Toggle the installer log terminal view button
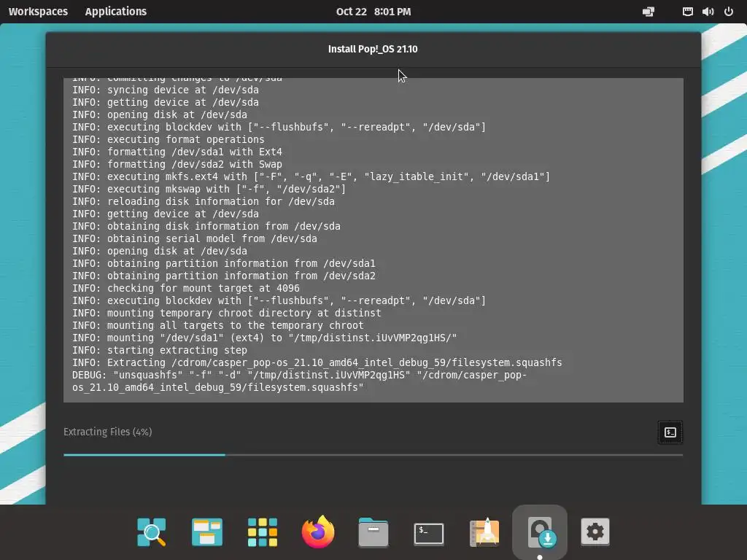 [x=670, y=432]
